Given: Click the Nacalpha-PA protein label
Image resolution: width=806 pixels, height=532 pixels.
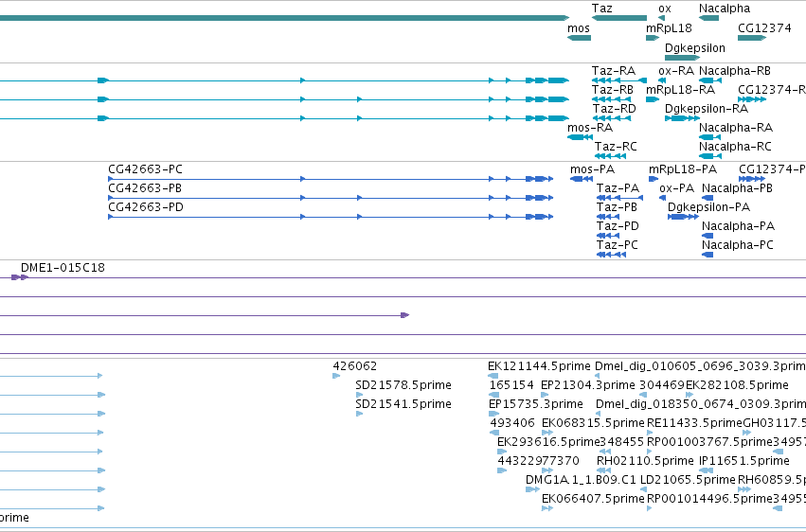Looking at the screenshot, I should click(x=738, y=226).
